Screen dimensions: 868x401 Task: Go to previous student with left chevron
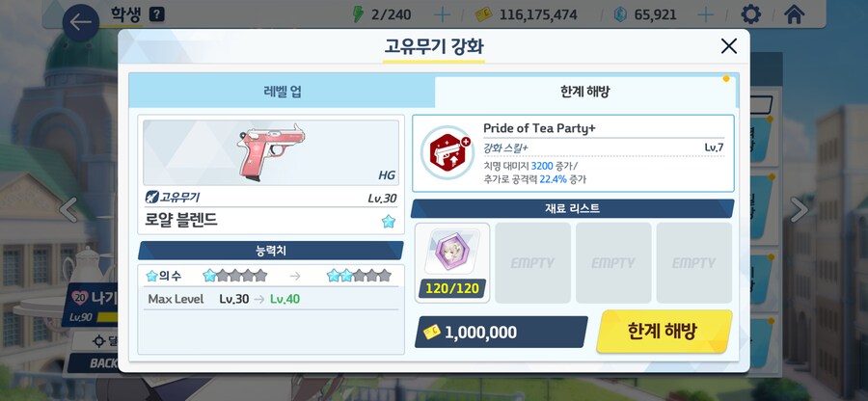pos(68,209)
